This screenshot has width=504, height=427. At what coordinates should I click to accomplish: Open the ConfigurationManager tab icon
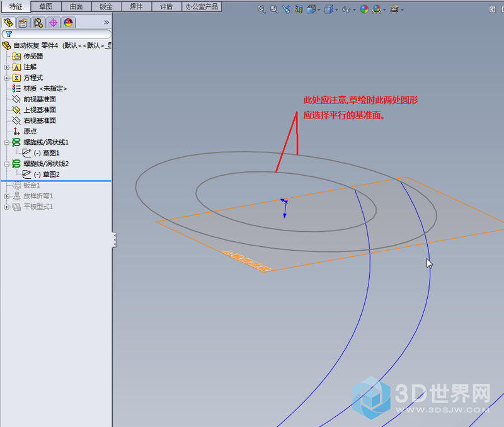pos(38,23)
